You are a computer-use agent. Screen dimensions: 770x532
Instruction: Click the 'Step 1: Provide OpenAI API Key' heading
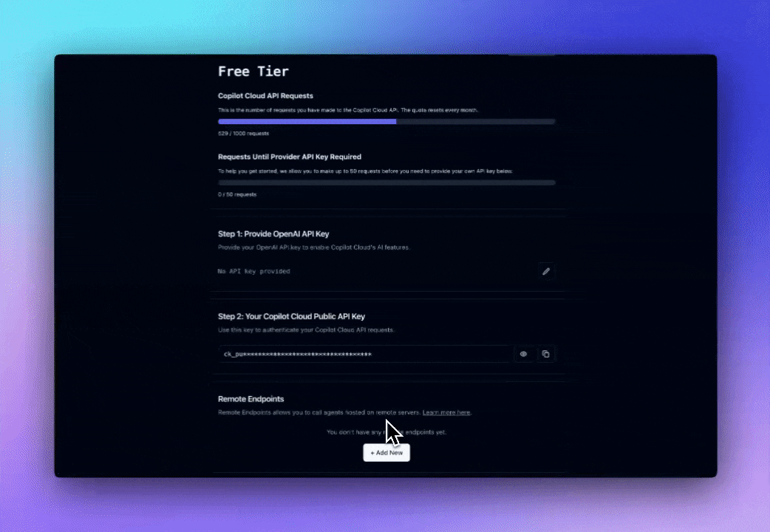pos(273,233)
